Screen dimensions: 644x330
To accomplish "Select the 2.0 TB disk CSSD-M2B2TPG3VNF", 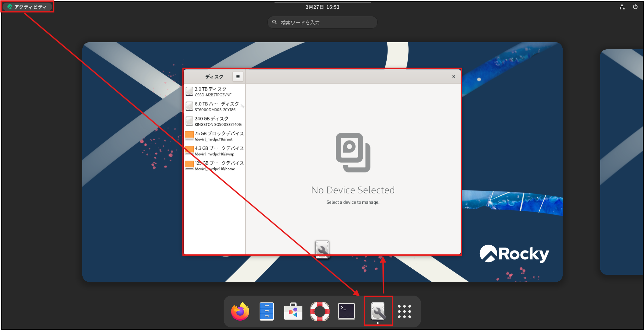I will point(215,92).
